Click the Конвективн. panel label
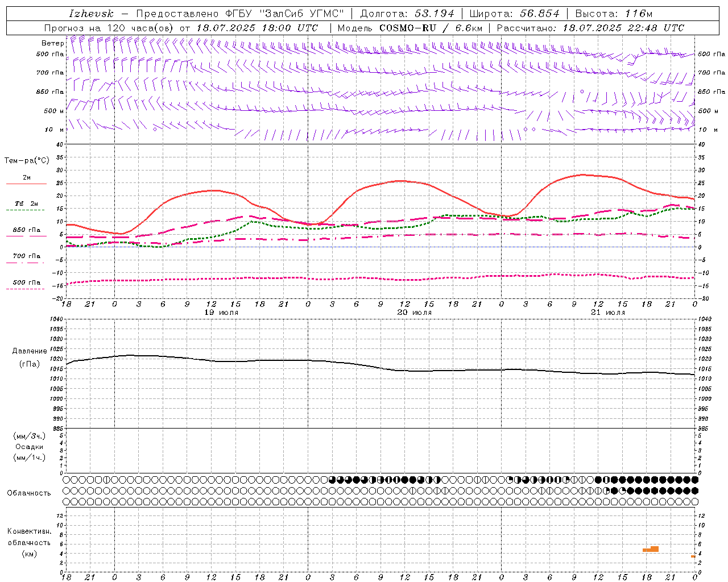 click(x=30, y=531)
